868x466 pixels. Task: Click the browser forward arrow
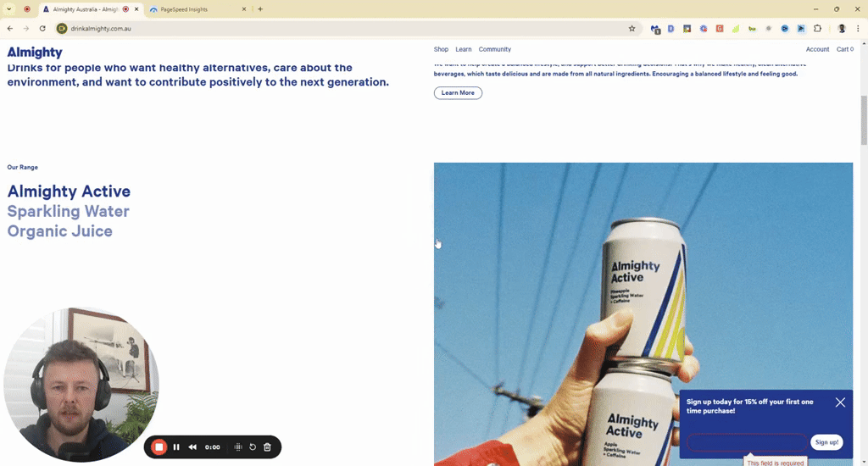26,28
